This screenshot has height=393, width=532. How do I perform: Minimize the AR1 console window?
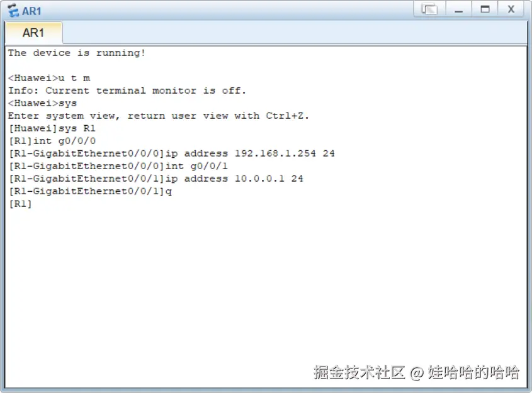click(458, 9)
